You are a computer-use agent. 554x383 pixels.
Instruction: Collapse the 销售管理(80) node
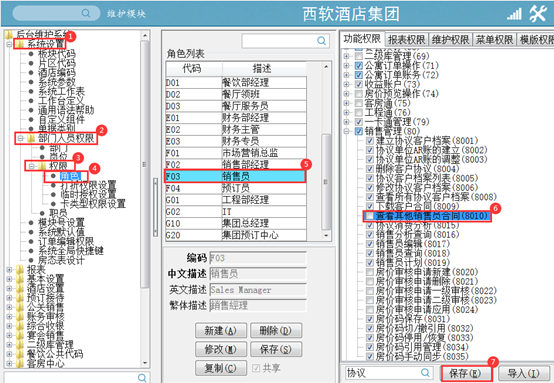[x=347, y=131]
